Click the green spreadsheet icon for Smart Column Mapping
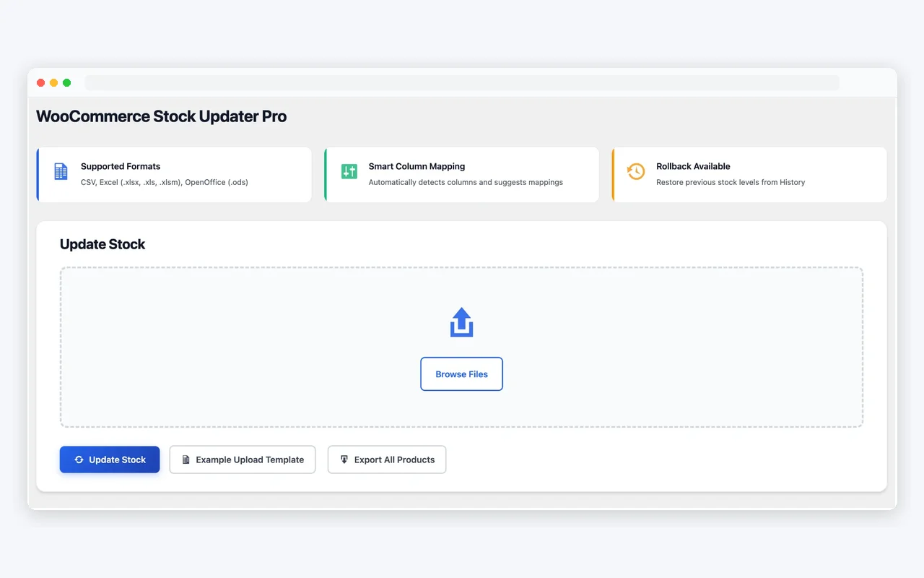The image size is (924, 578). click(x=349, y=172)
